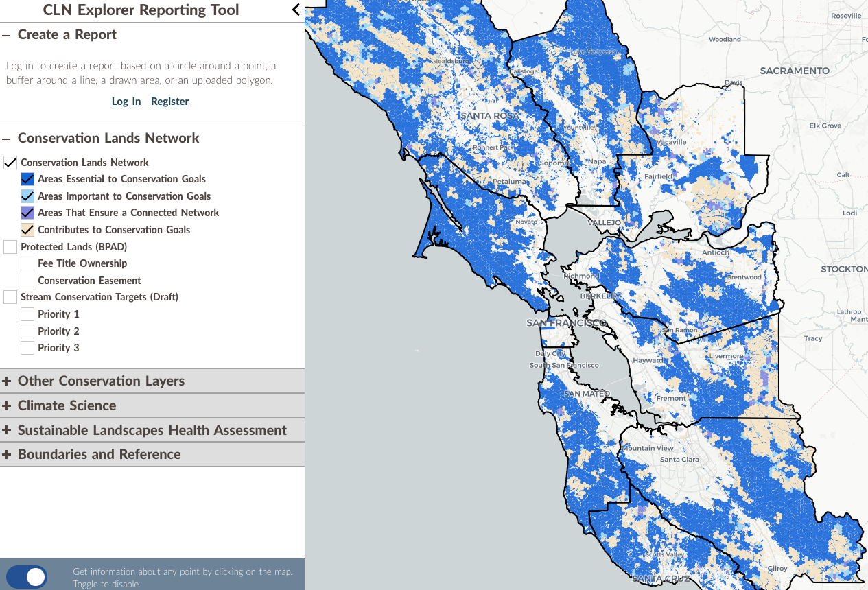Check the Fee Title Ownership box

click(27, 263)
